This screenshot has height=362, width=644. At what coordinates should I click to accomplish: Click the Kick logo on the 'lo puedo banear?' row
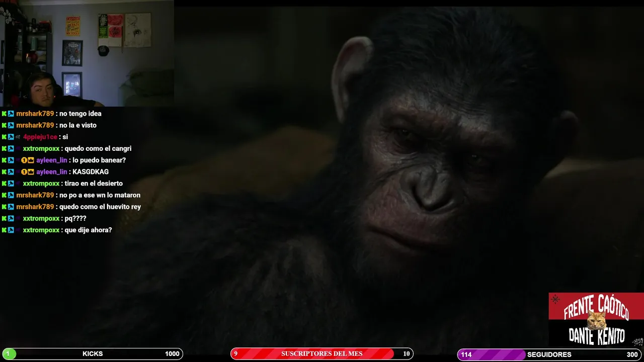4,160
